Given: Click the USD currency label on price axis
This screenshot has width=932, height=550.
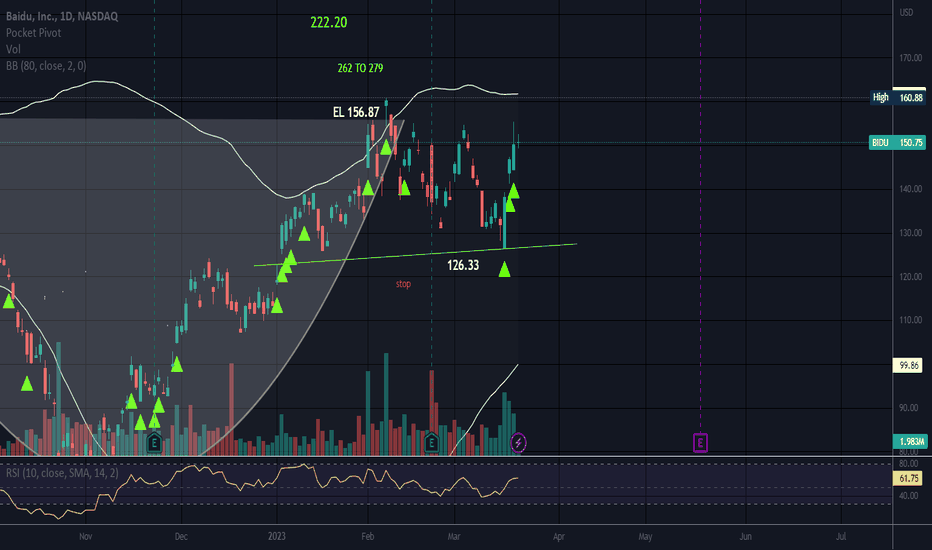Looking at the screenshot, I should click(x=906, y=12).
